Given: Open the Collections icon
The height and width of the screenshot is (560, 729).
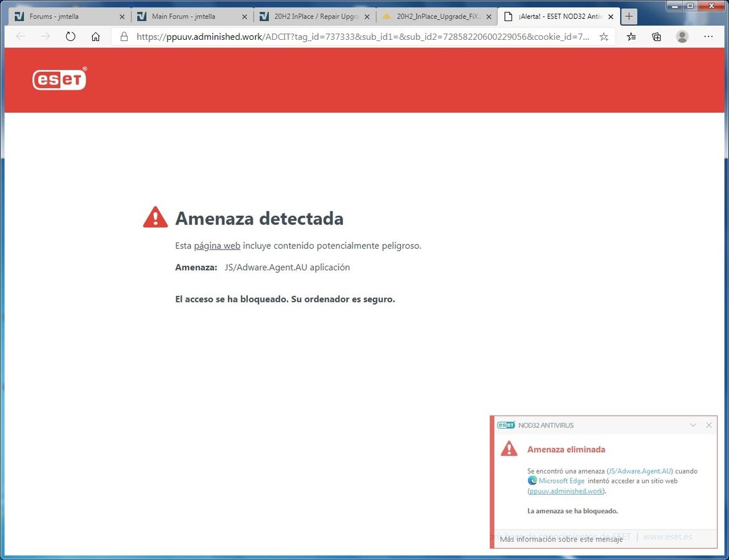Looking at the screenshot, I should coord(656,36).
